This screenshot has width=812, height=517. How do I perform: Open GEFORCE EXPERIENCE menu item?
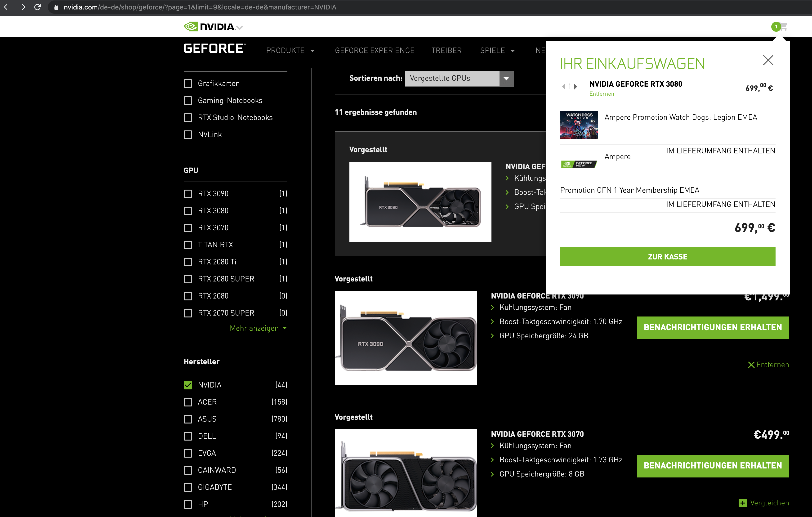[x=374, y=51]
